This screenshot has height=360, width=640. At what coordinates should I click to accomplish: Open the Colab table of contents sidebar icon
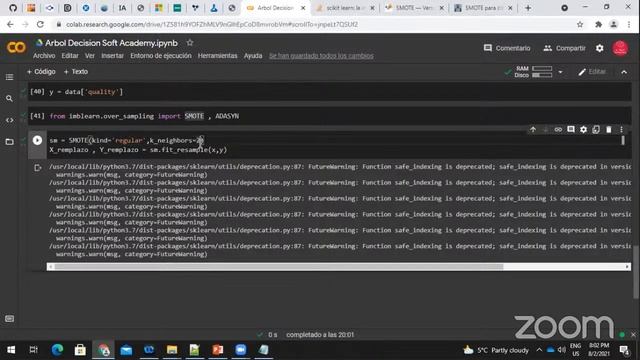coord(9,77)
